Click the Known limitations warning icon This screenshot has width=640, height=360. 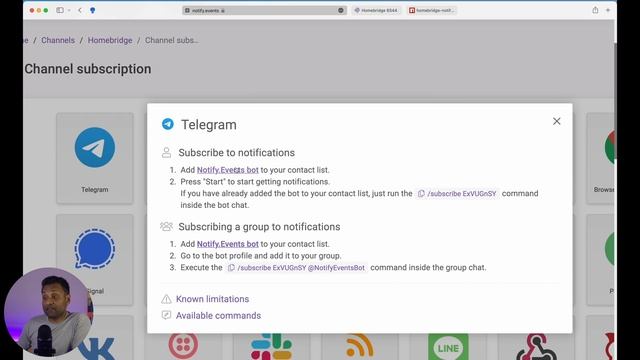[166, 299]
